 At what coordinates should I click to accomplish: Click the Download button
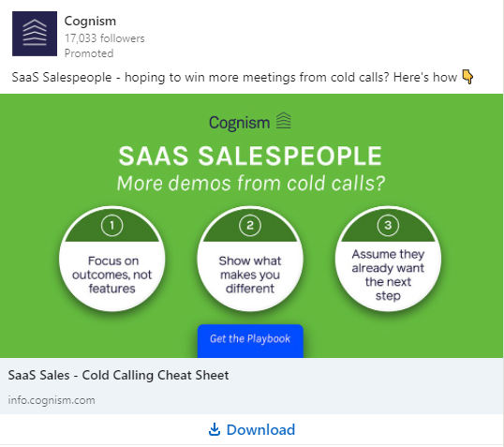[x=252, y=429]
